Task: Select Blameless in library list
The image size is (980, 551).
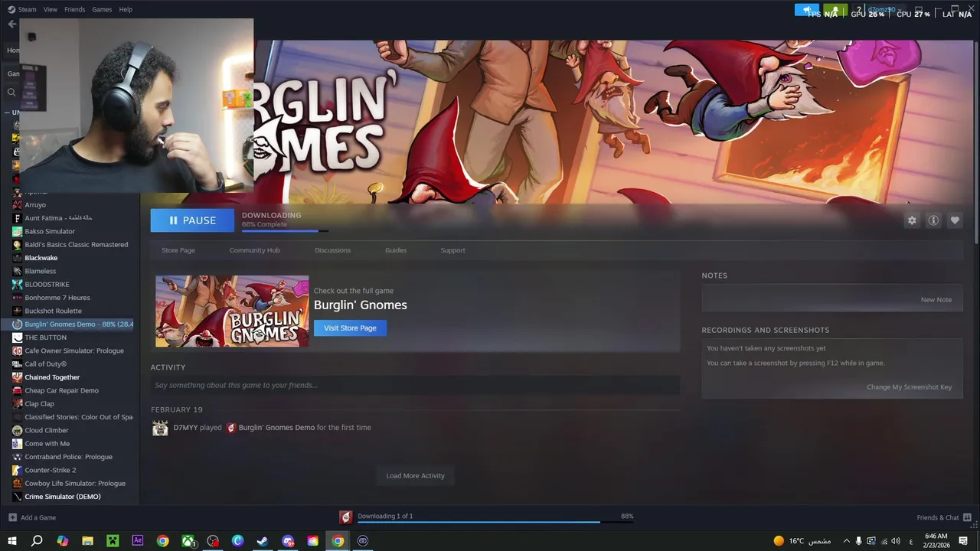Action: pyautogui.click(x=40, y=271)
